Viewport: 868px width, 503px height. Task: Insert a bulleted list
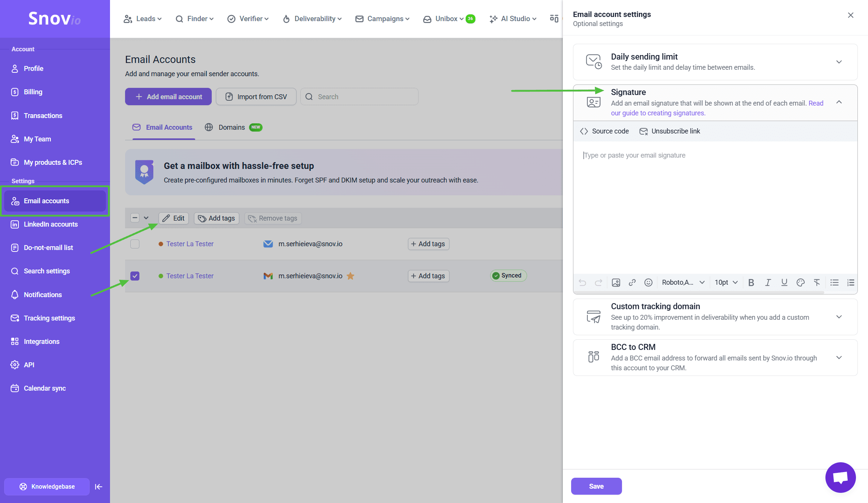(834, 282)
